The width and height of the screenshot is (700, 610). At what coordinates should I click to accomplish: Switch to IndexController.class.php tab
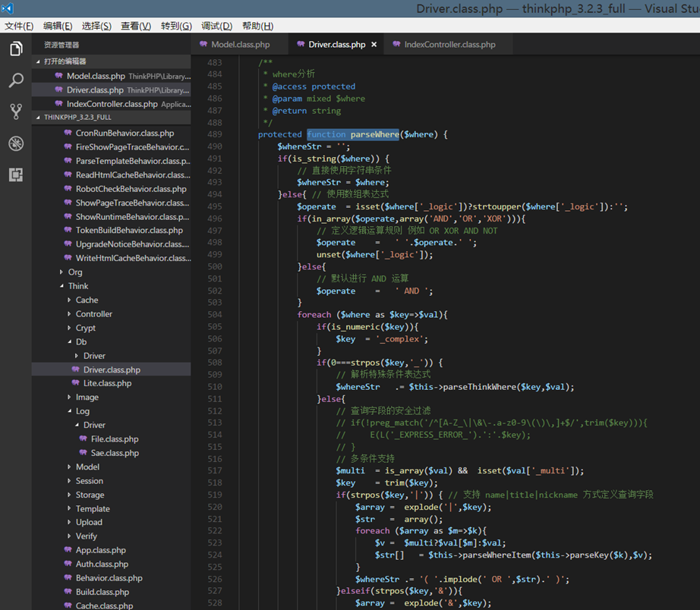[x=449, y=45]
